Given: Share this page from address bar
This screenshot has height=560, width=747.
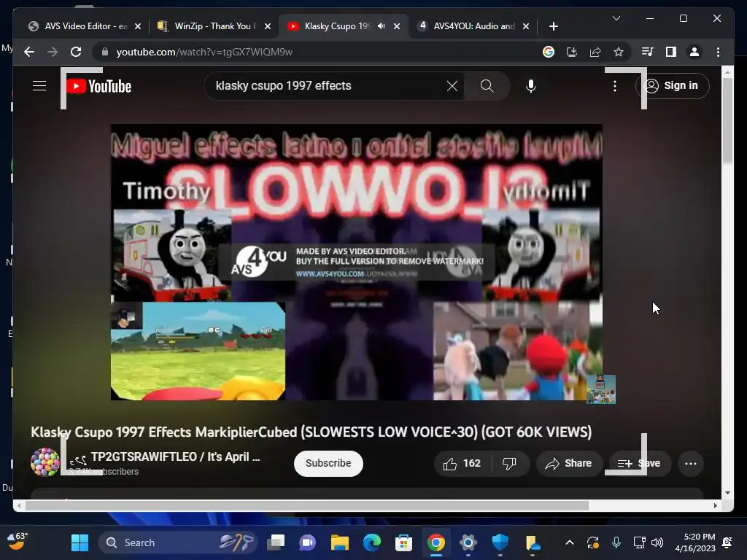Looking at the screenshot, I should (x=595, y=52).
